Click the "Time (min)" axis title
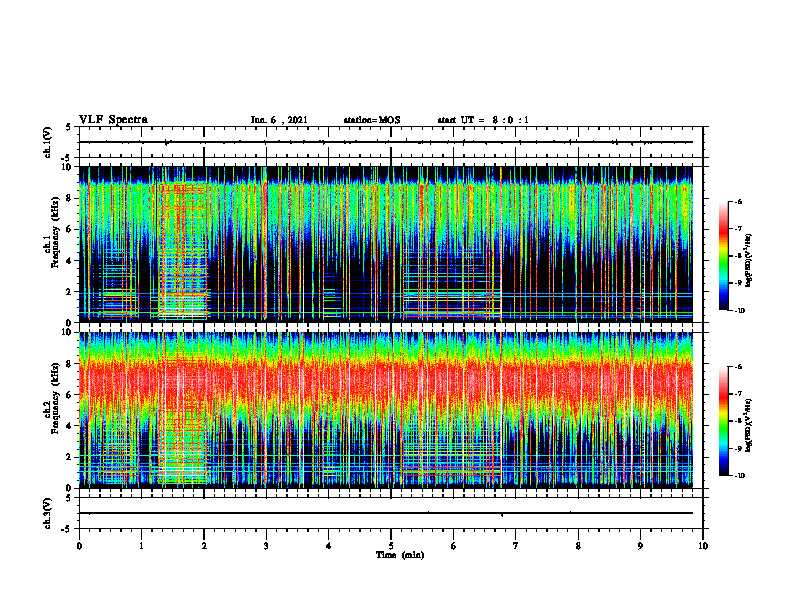 (400, 555)
